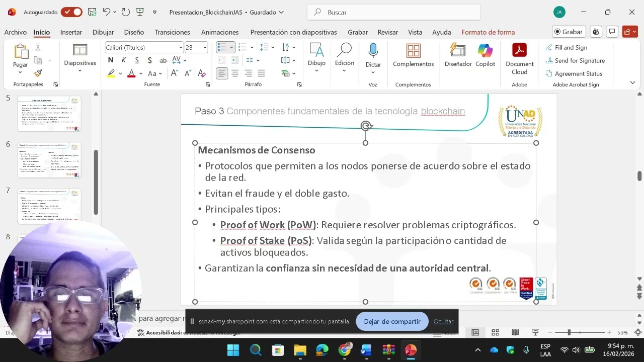The width and height of the screenshot is (644, 362).
Task: Decrease font size with the A-down icon
Action: click(x=188, y=73)
